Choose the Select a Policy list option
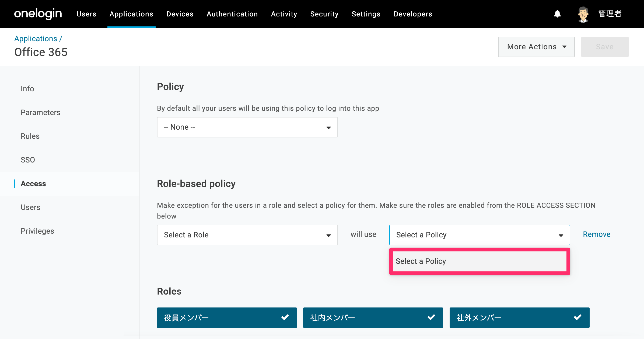 (x=479, y=261)
